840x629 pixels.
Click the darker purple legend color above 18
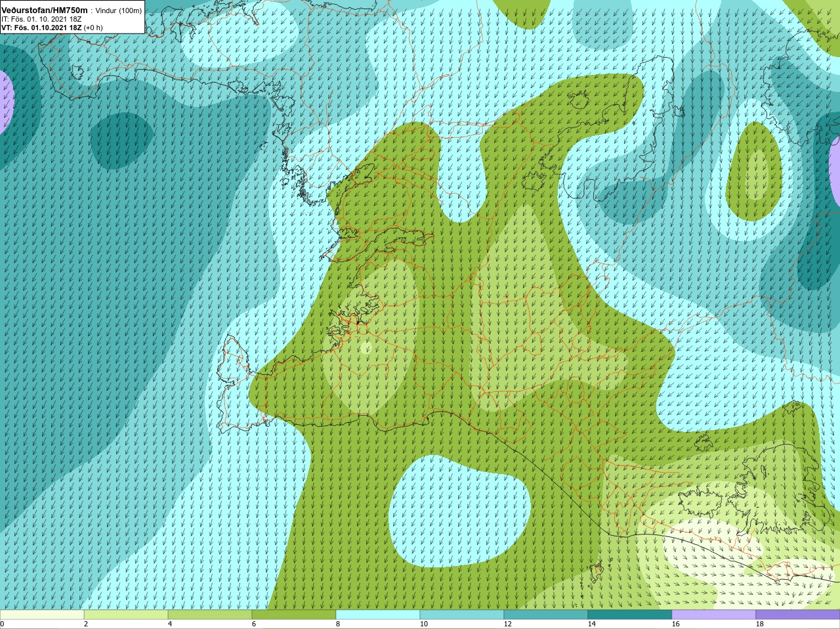(798, 615)
